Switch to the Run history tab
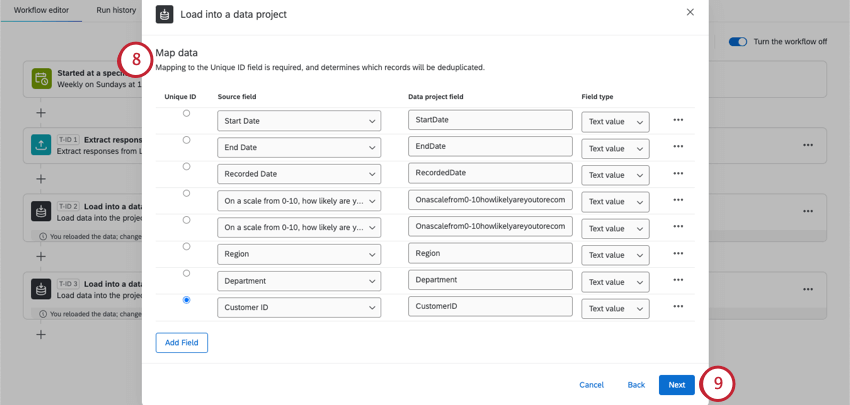 click(x=116, y=10)
